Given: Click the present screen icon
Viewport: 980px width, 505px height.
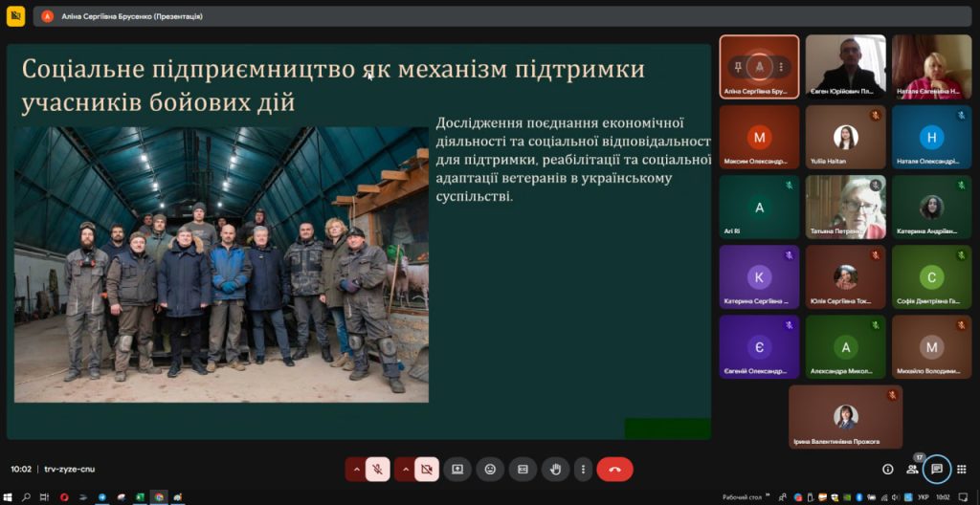Looking at the screenshot, I should (457, 469).
